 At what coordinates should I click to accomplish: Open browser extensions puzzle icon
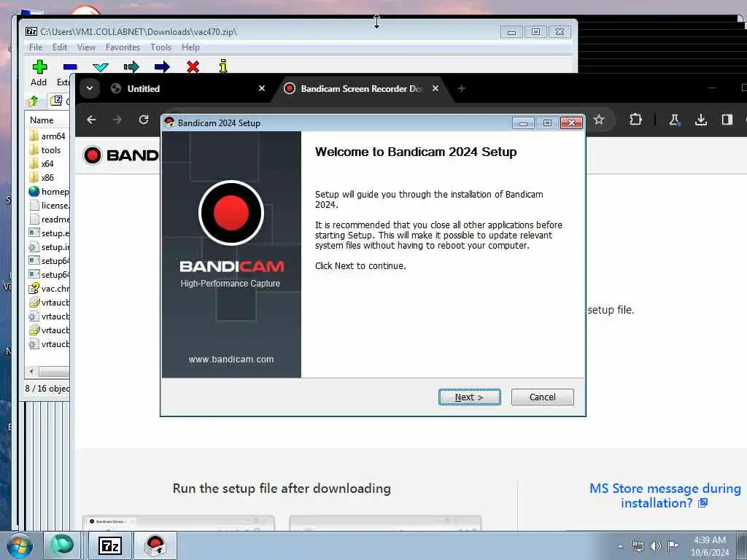click(x=635, y=120)
